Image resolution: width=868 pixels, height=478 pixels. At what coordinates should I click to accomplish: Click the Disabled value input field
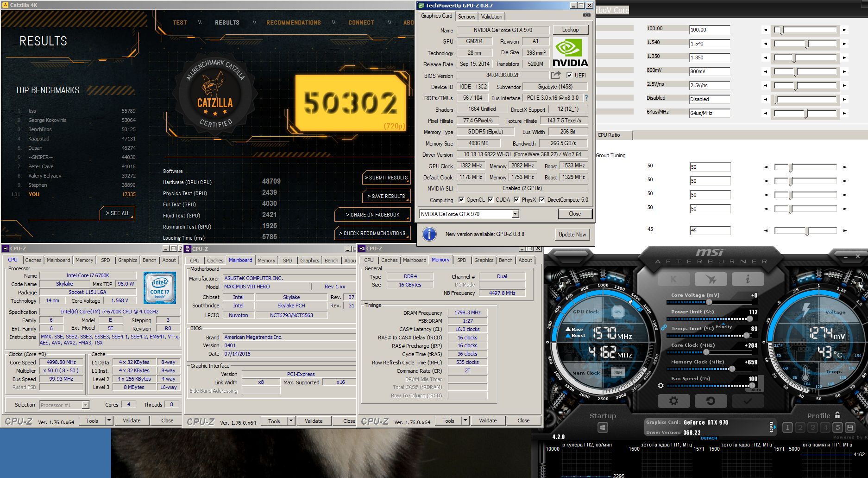[x=710, y=99]
